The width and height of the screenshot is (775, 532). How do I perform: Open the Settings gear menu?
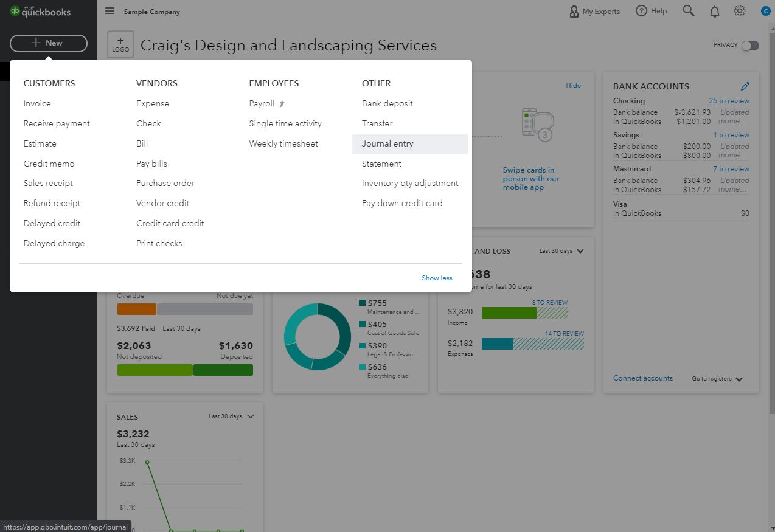(740, 11)
